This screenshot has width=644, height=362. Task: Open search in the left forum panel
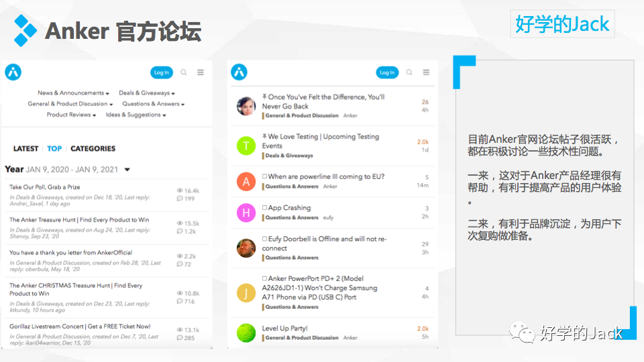click(184, 72)
